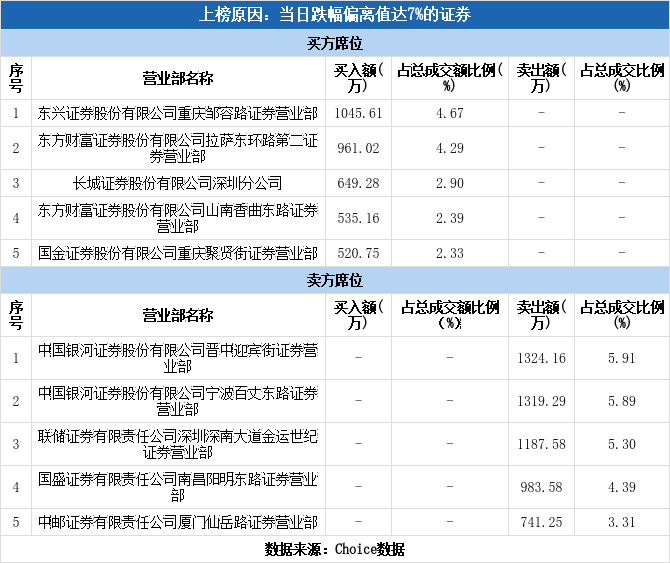670x563 pixels.
Task: Click 中国银河证券晋中迎宾街证券营业部 row name
Action: pyautogui.click(x=178, y=358)
